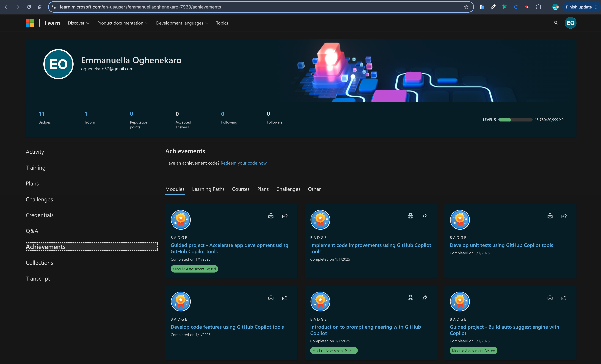Print the Develop unit tests badge
Screen dimensions: 601x364
550,216
